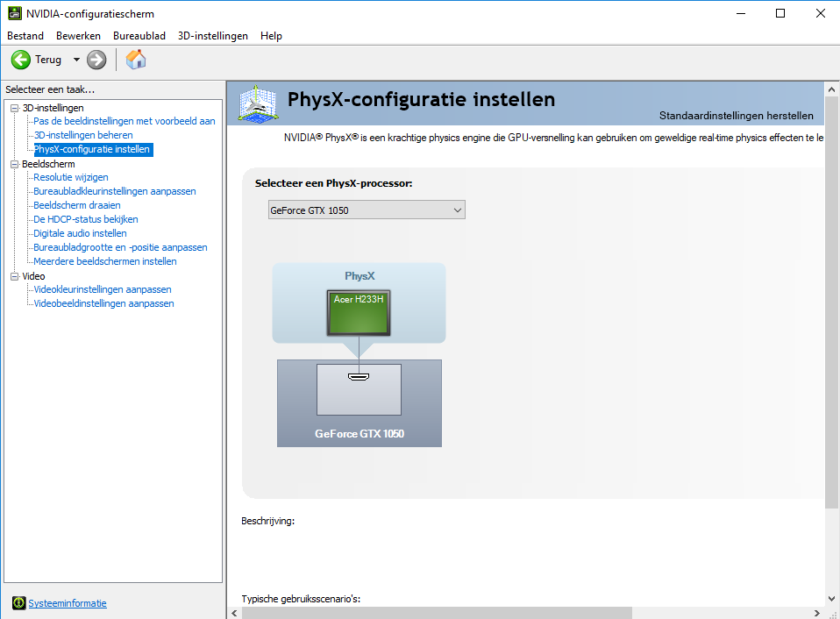Close the NVIDIA-configuratiescherm window
This screenshot has width=840, height=619.
click(820, 13)
